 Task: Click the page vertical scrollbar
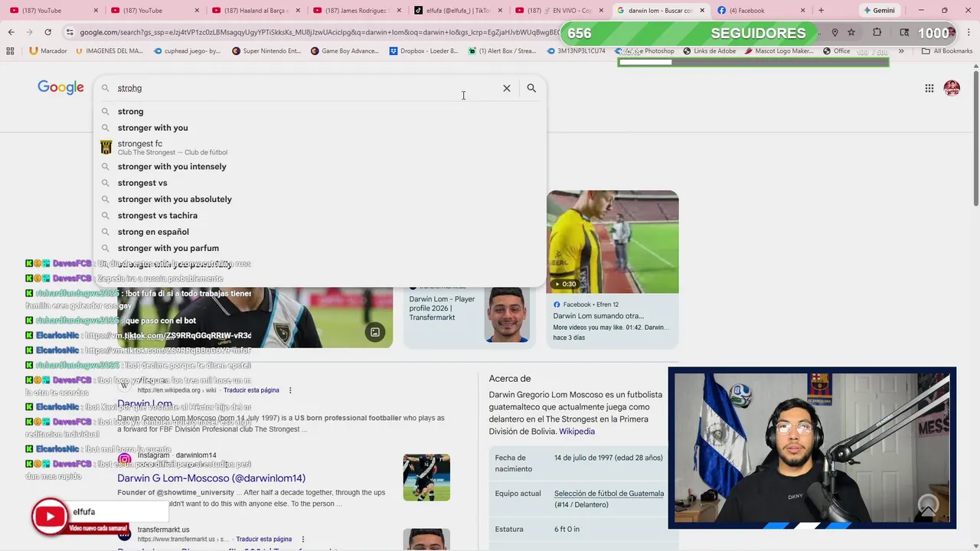tap(975, 138)
